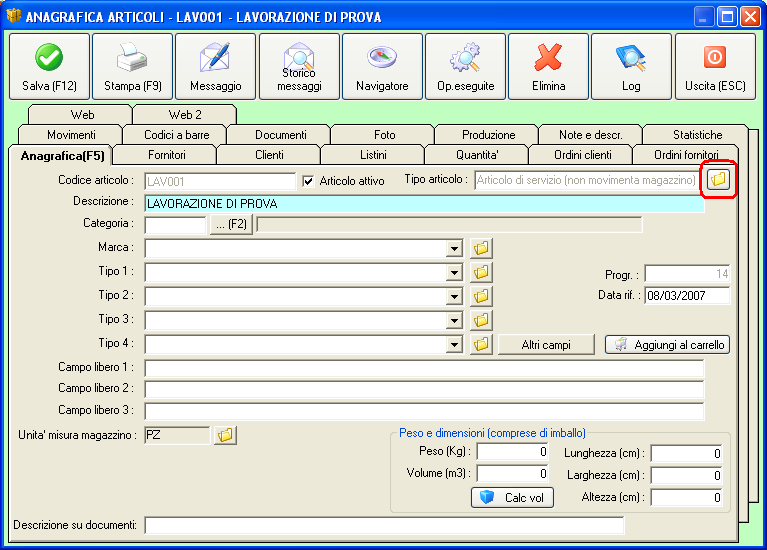Switch to the Fornitori tab
This screenshot has width=767, height=550.
coord(166,155)
